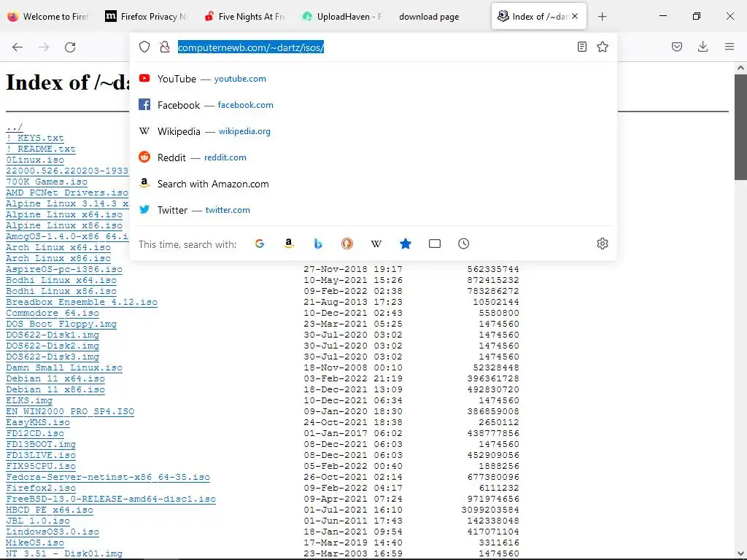Search this time with Google
Image resolution: width=747 pixels, height=560 pixels.
pyautogui.click(x=260, y=244)
